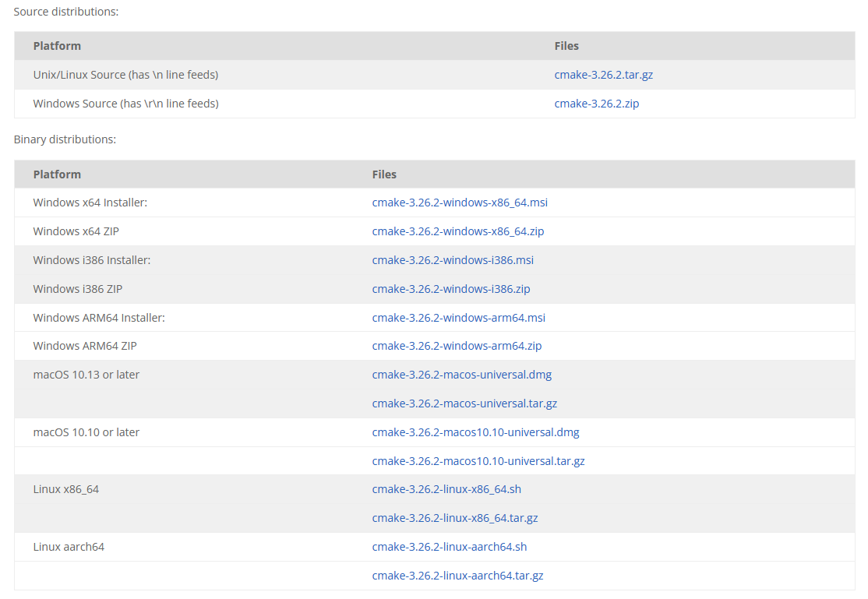
Task: Click the Unix/Linux Source platform cell
Action: pyautogui.click(x=125, y=75)
